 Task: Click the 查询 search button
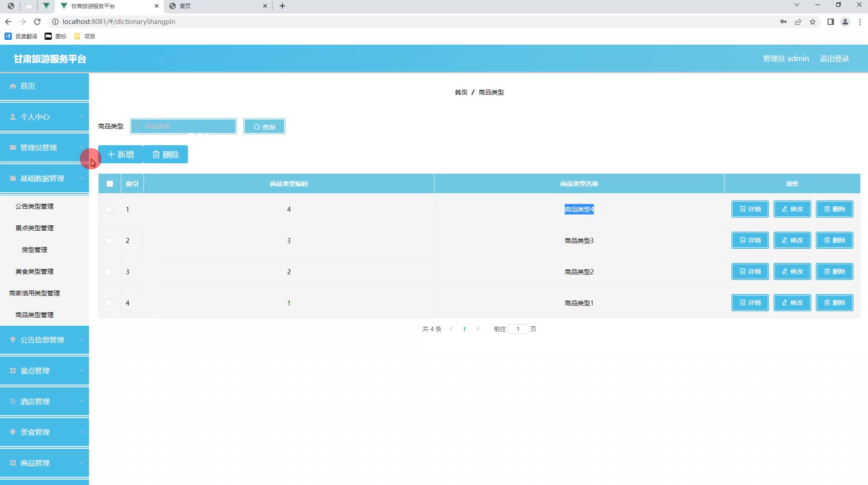[264, 127]
